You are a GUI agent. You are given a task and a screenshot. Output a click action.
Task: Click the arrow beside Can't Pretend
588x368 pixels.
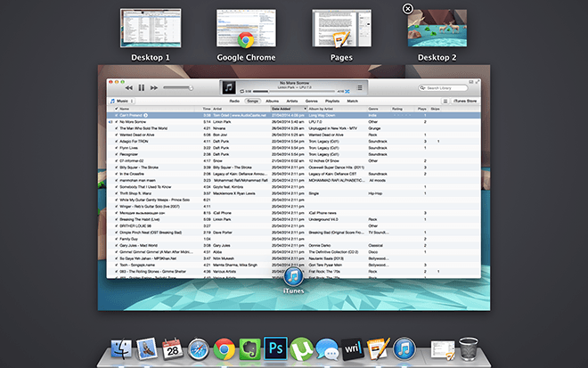145,115
